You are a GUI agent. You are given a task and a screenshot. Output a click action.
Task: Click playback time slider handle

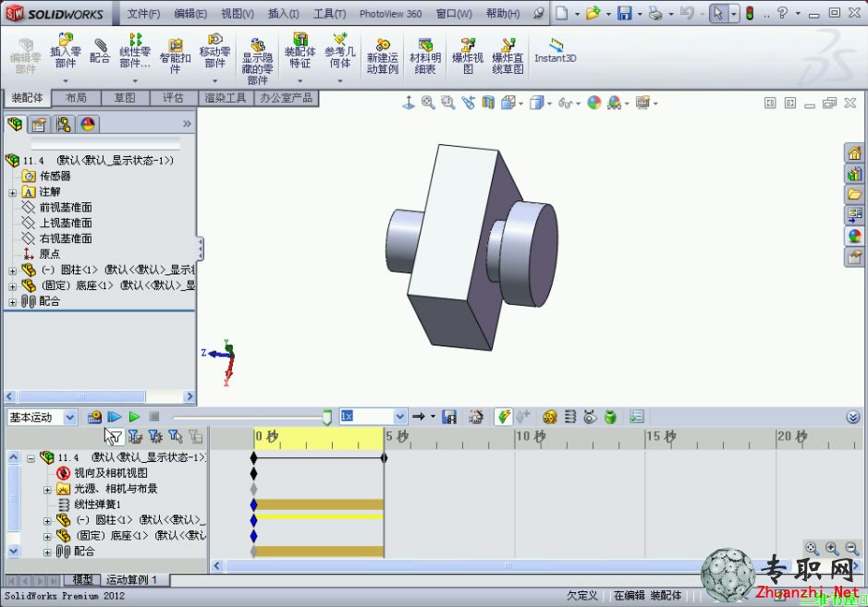[327, 418]
